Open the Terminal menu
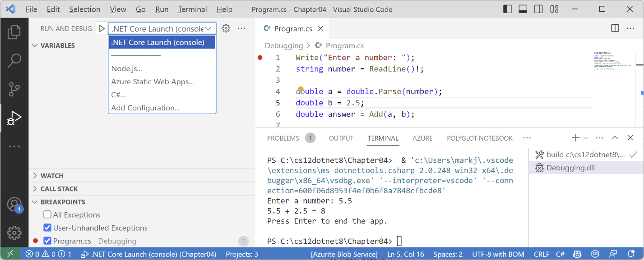The width and height of the screenshot is (644, 260). pyautogui.click(x=193, y=9)
